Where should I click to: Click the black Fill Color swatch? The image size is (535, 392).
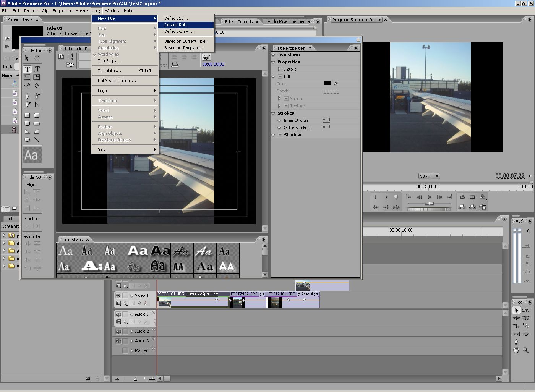point(327,83)
